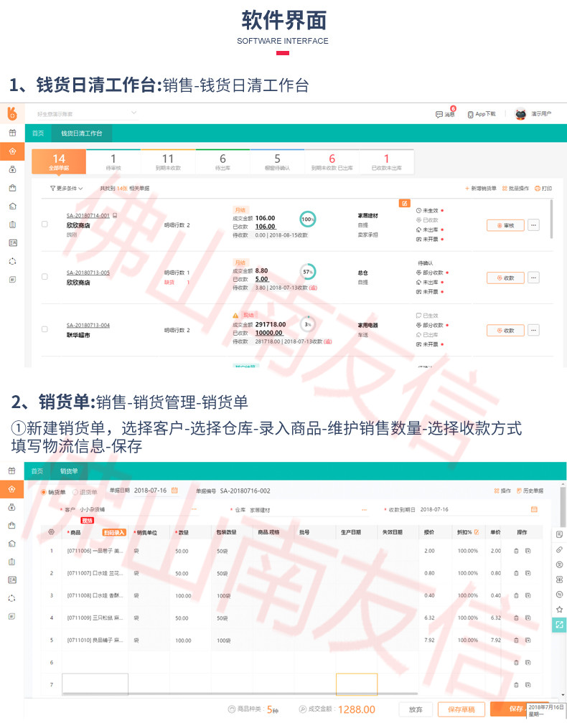Open the more options button for SA-20180714-001
This screenshot has width=567, height=728.
[x=533, y=225]
